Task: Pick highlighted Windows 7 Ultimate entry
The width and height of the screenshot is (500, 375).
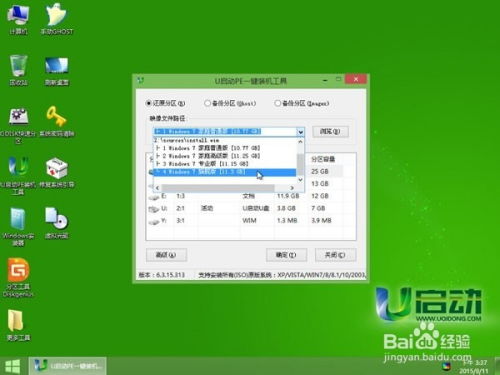Action: pyautogui.click(x=224, y=172)
